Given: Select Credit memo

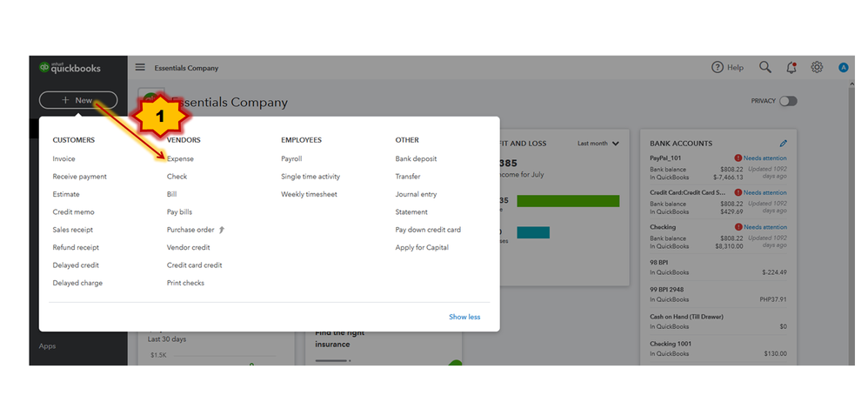Looking at the screenshot, I should 74,211.
